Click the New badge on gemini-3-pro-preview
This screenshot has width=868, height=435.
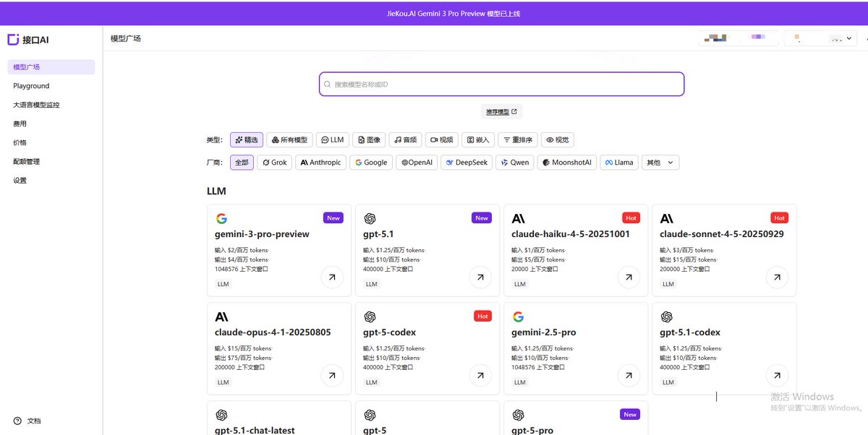[x=333, y=217]
